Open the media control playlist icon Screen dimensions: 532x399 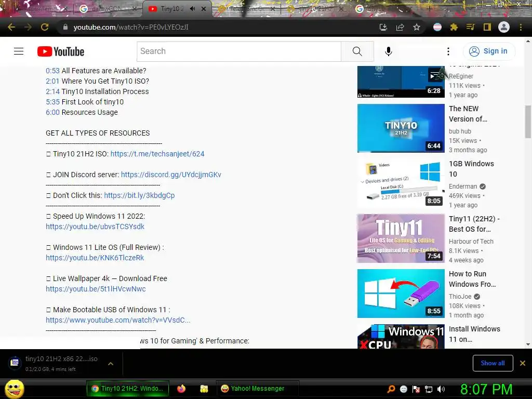pyautogui.click(x=470, y=27)
